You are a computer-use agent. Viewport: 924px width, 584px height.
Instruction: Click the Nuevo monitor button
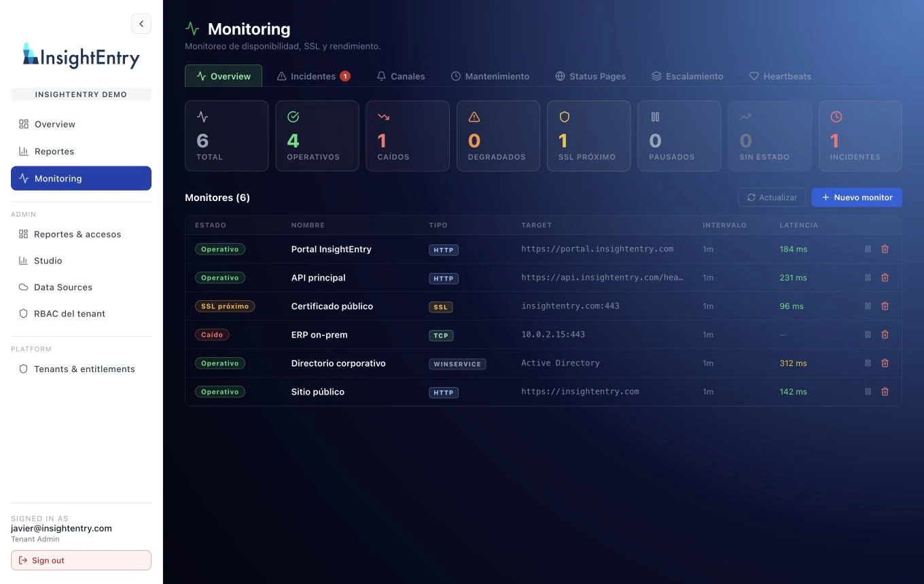(857, 198)
